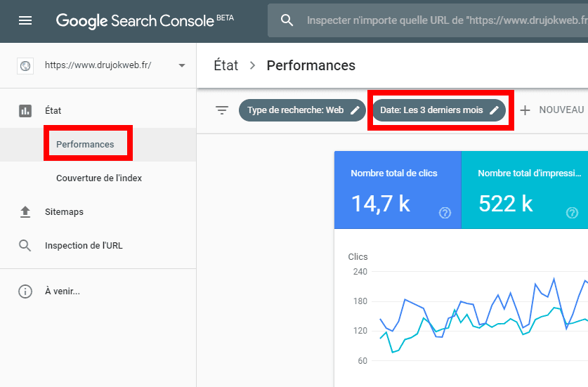588x387 pixels.
Task: Open Couverture de l'index report
Action: (99, 178)
